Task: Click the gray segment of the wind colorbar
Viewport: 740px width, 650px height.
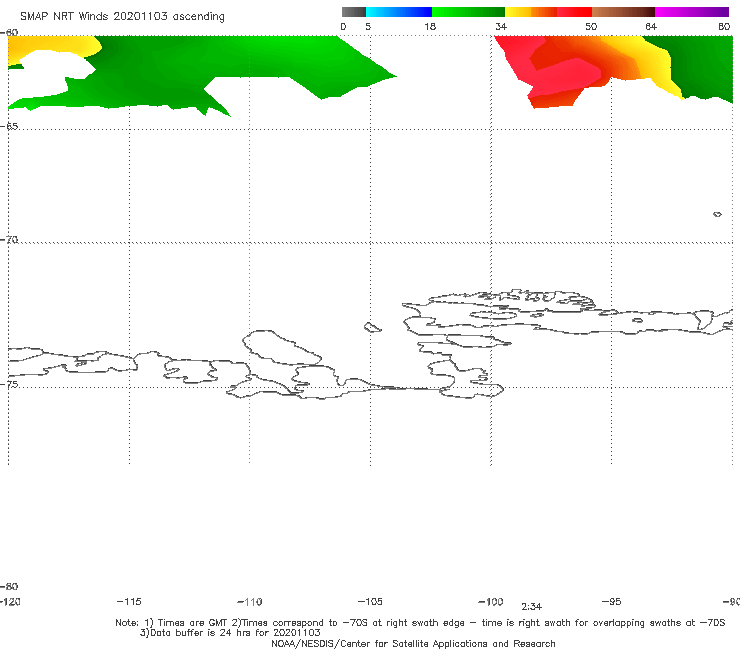Action: [x=354, y=12]
